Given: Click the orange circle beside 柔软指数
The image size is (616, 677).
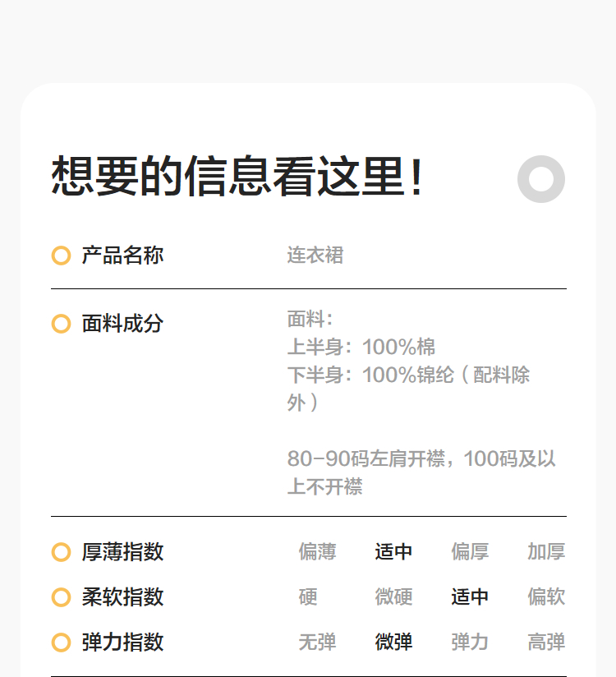Looking at the screenshot, I should point(61,597).
